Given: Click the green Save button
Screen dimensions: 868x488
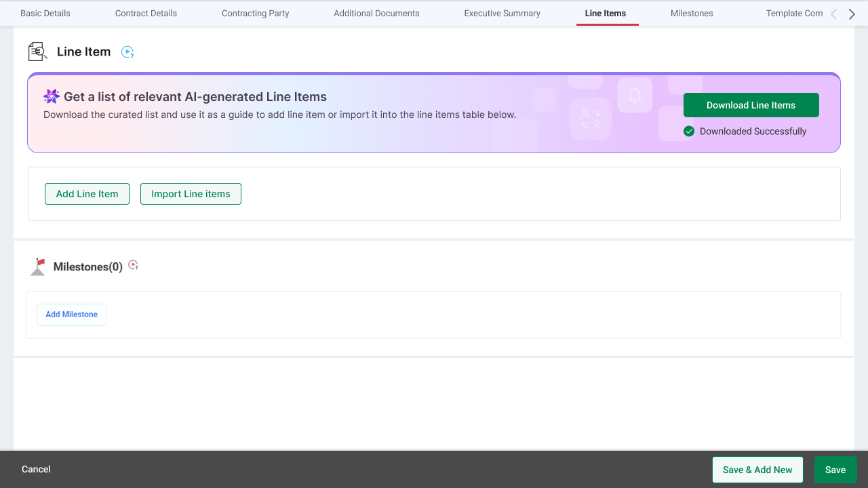Looking at the screenshot, I should tap(835, 470).
